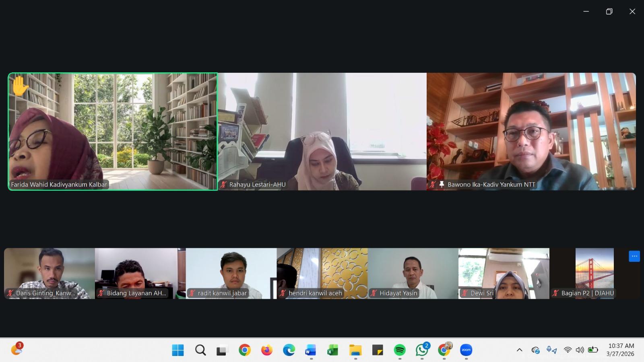Open Task View in the taskbar
Viewport: 644px width, 362px height.
coord(222,350)
